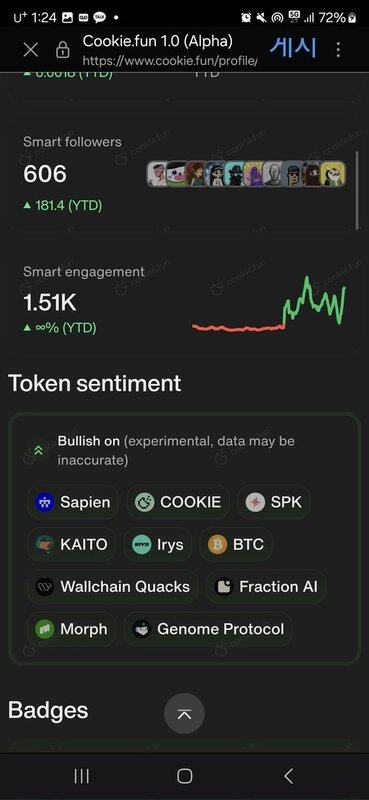Viewport: 369px width, 800px height.
Task: Open the Wallchain Quacks chip
Action: point(113,587)
